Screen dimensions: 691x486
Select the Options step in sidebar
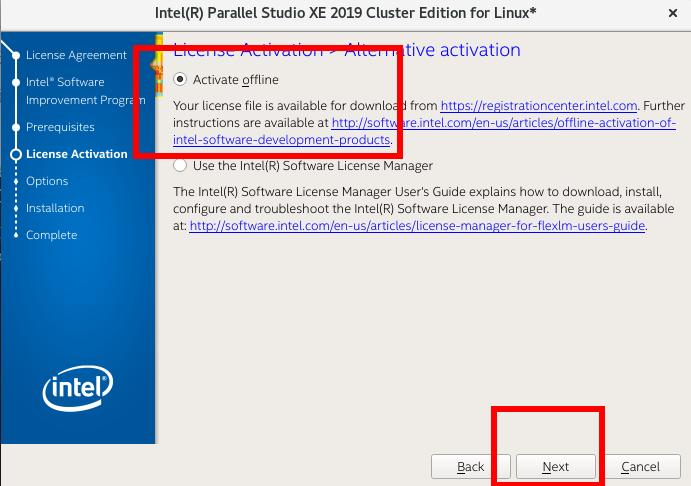pos(47,181)
